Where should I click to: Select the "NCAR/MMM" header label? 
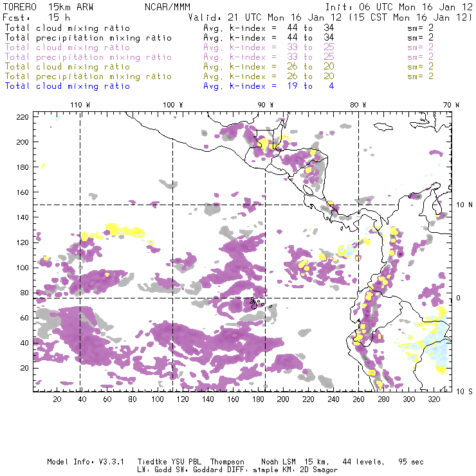pos(168,7)
